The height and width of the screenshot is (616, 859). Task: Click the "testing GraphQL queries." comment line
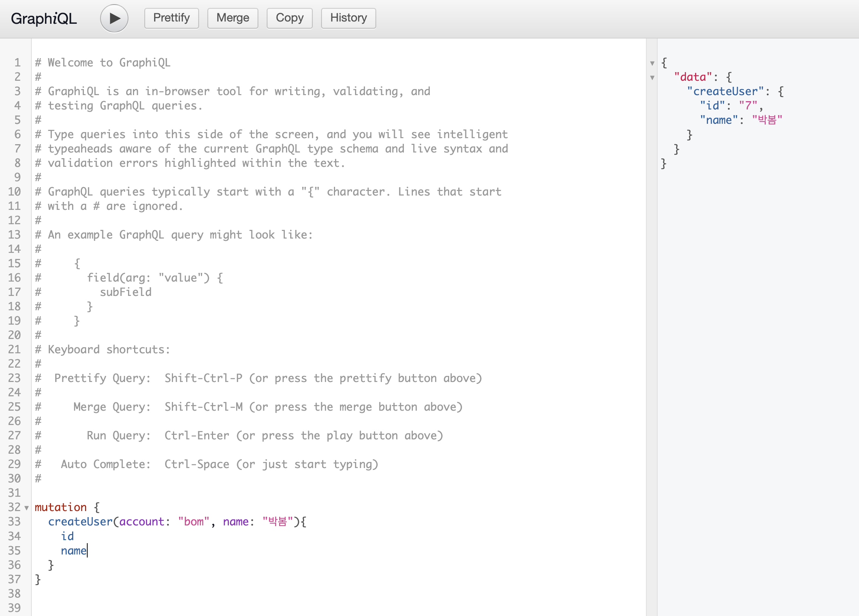(x=119, y=106)
